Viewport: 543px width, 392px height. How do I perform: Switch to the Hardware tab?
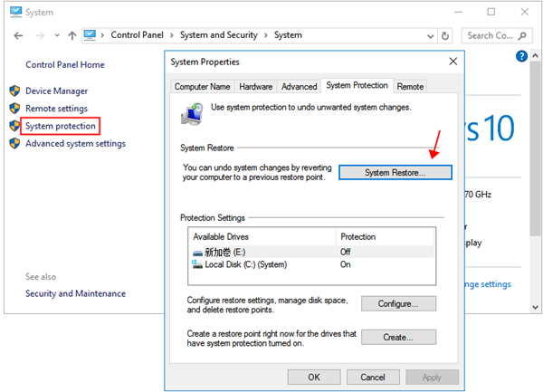point(255,87)
